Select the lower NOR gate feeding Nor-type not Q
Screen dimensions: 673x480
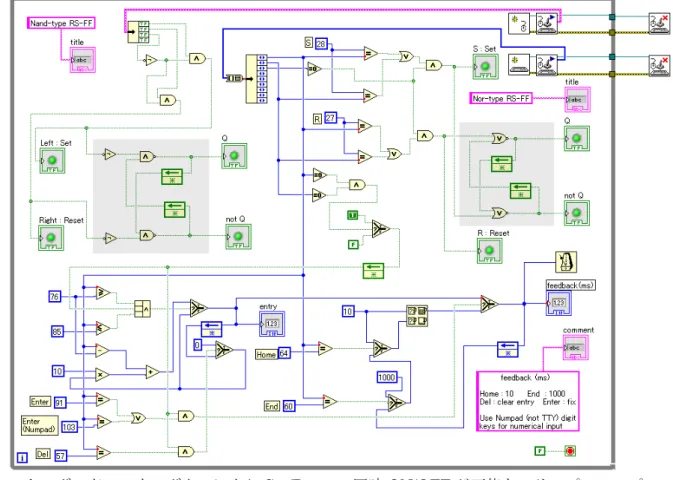pyautogui.click(x=500, y=213)
